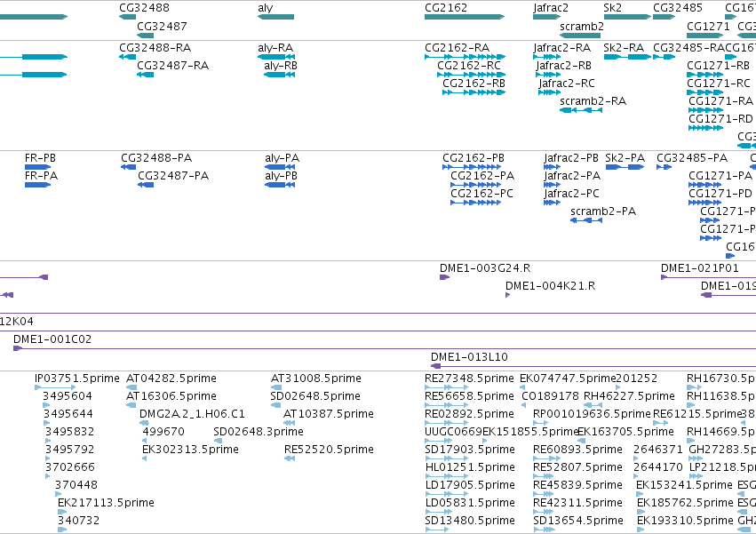Select transcript CG1271-RC
This screenshot has height=534, width=756.
(x=704, y=92)
